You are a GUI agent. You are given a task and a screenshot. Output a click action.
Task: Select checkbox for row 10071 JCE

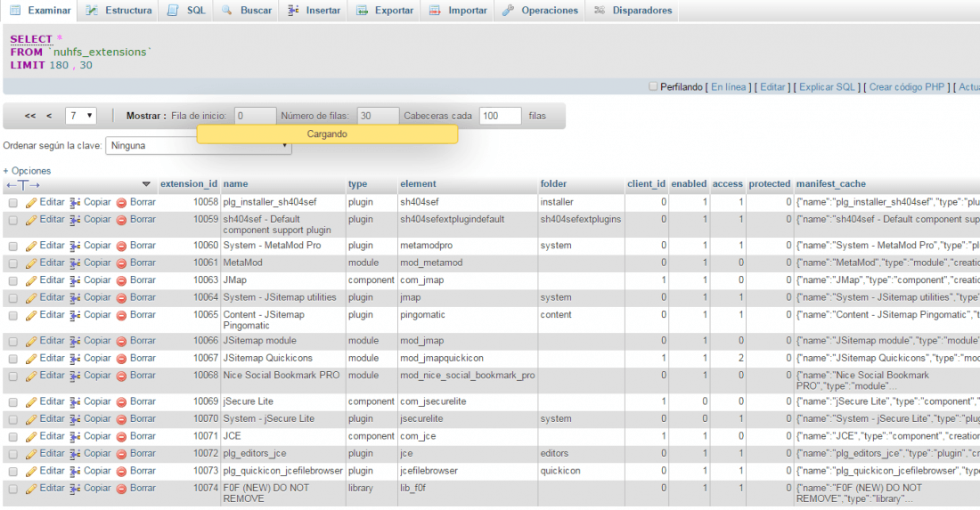coord(13,437)
